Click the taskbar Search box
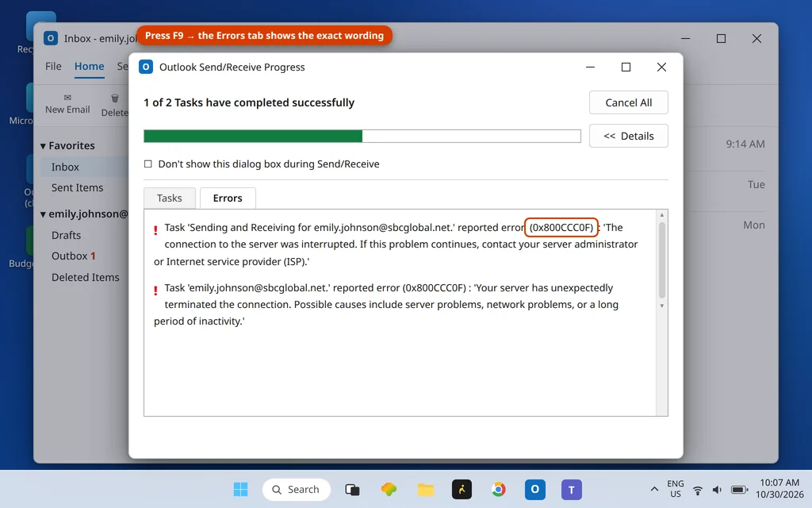This screenshot has width=812, height=508. point(297,489)
